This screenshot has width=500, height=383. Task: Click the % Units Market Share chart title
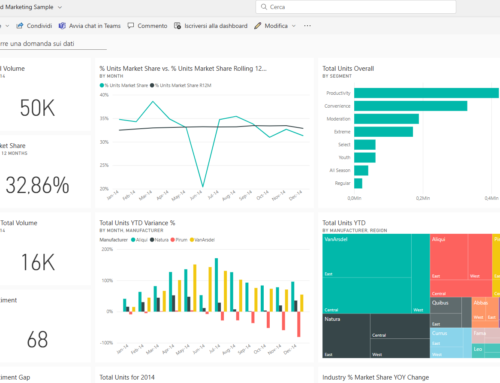click(183, 68)
